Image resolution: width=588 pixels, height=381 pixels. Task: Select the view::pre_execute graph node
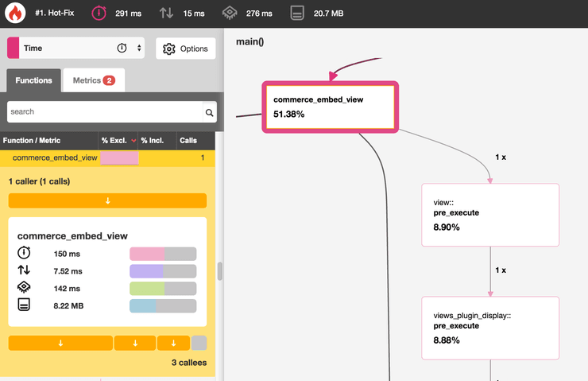[490, 215]
